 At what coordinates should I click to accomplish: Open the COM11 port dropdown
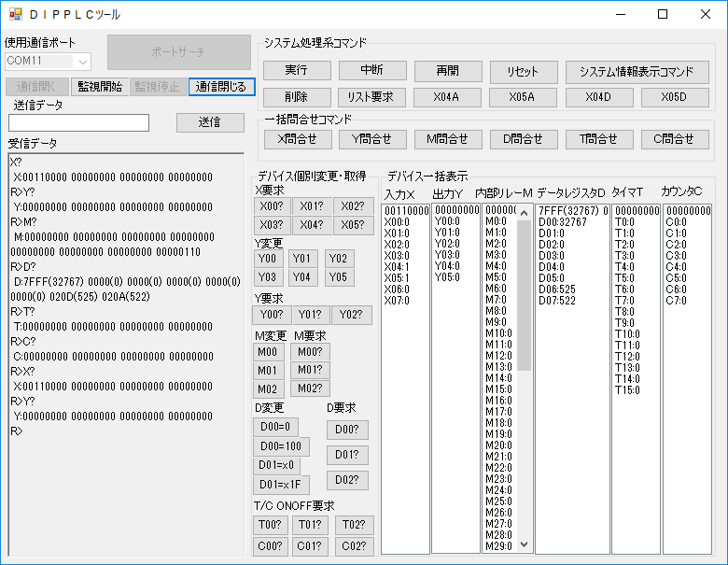pos(82,61)
